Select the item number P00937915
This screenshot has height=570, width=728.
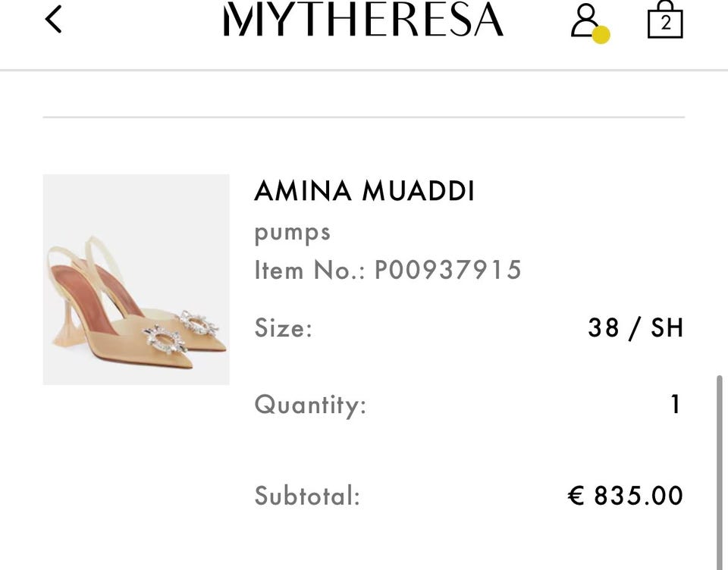point(447,270)
